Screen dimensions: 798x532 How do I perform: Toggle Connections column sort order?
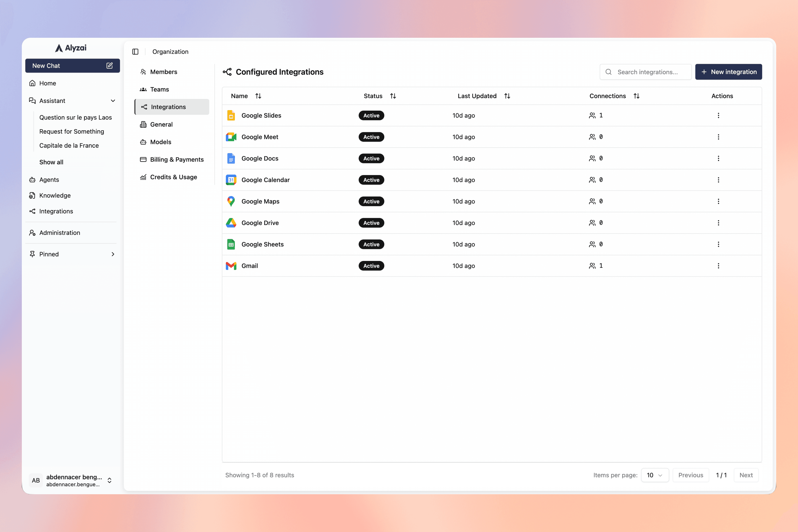click(637, 96)
